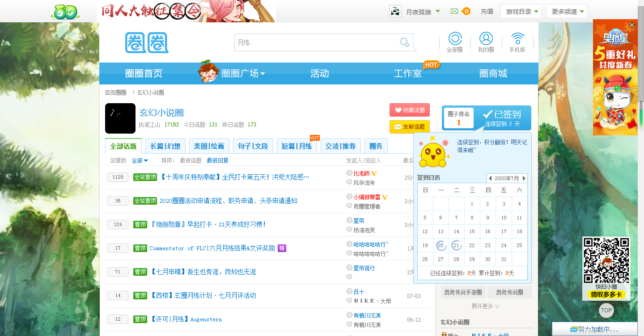This screenshot has width=644, height=336.
Task: Click the QR code image
Action: [606, 260]
